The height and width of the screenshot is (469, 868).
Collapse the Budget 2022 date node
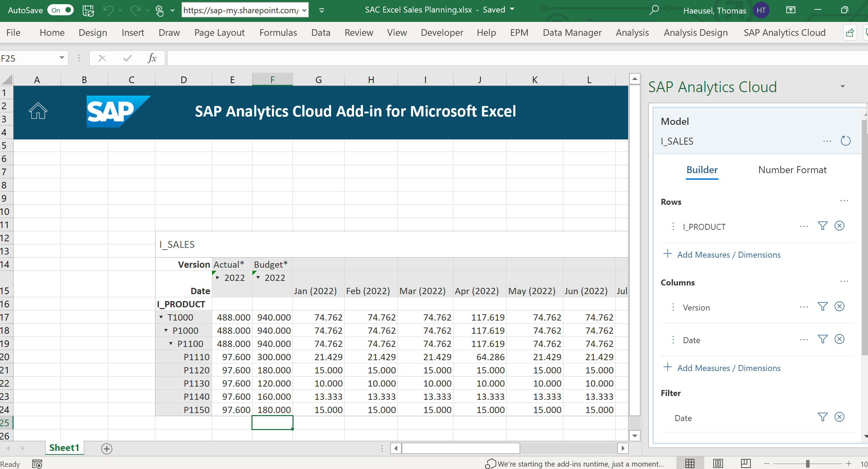tap(258, 277)
